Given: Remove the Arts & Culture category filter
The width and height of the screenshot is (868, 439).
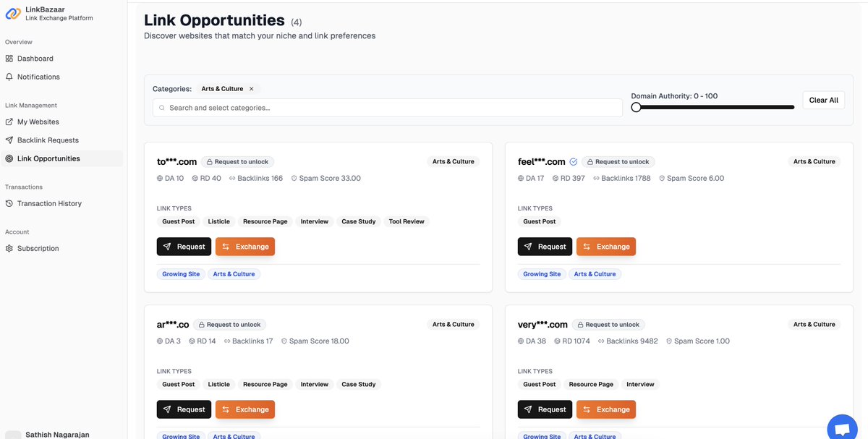Looking at the screenshot, I should click(252, 89).
